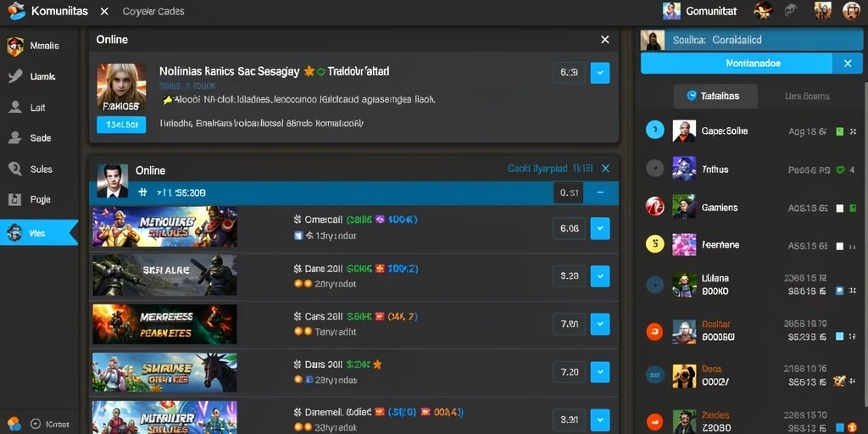Screen dimensions: 868x434
Task: Open the magnifier Sules search icon
Action: (15, 169)
